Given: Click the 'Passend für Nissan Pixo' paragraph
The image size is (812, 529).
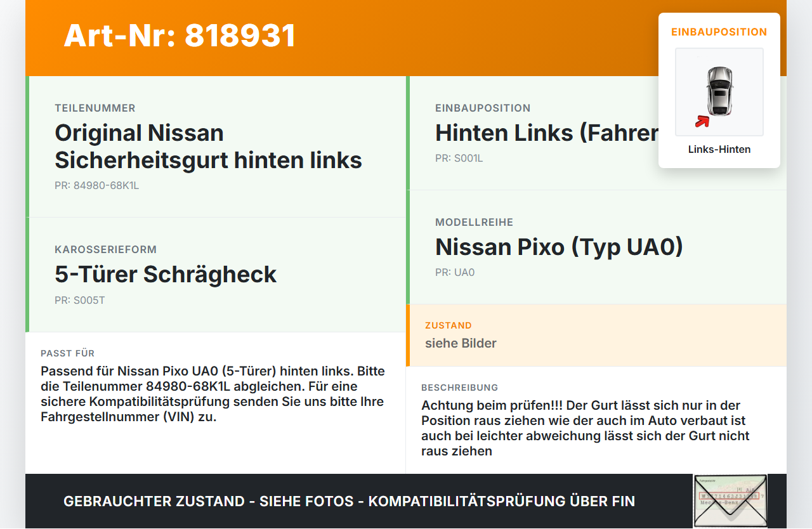Looking at the screenshot, I should click(213, 394).
